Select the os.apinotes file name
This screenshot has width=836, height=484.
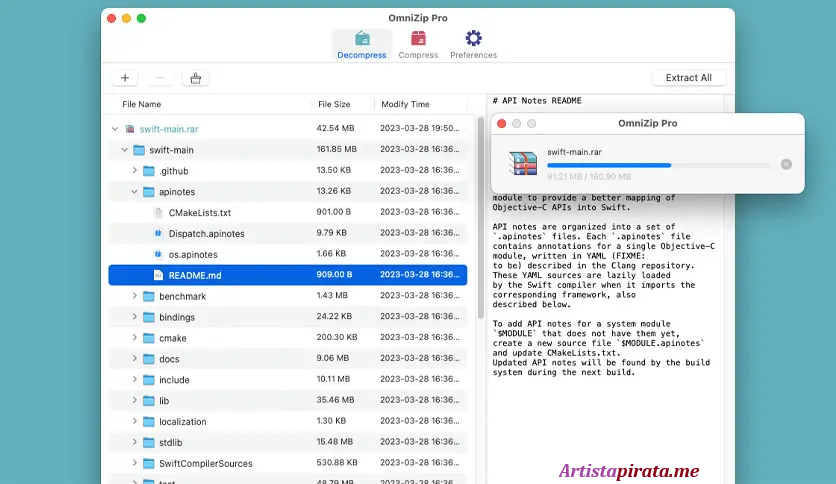click(193, 254)
